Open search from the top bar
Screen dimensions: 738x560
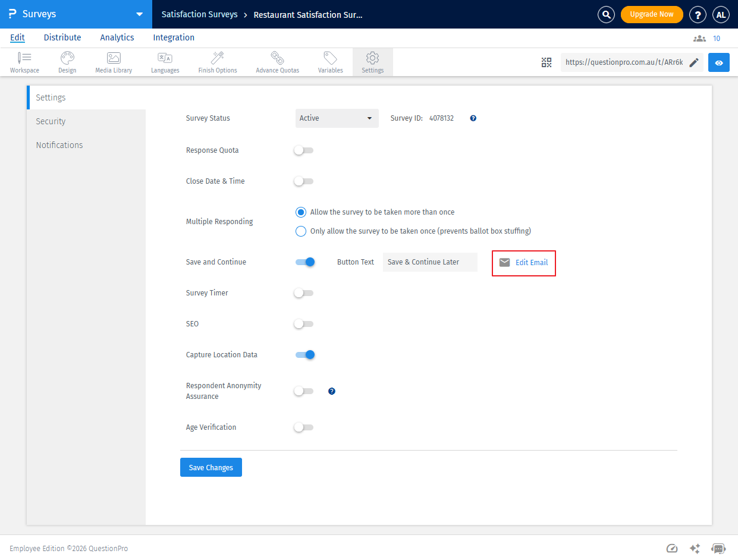point(606,14)
